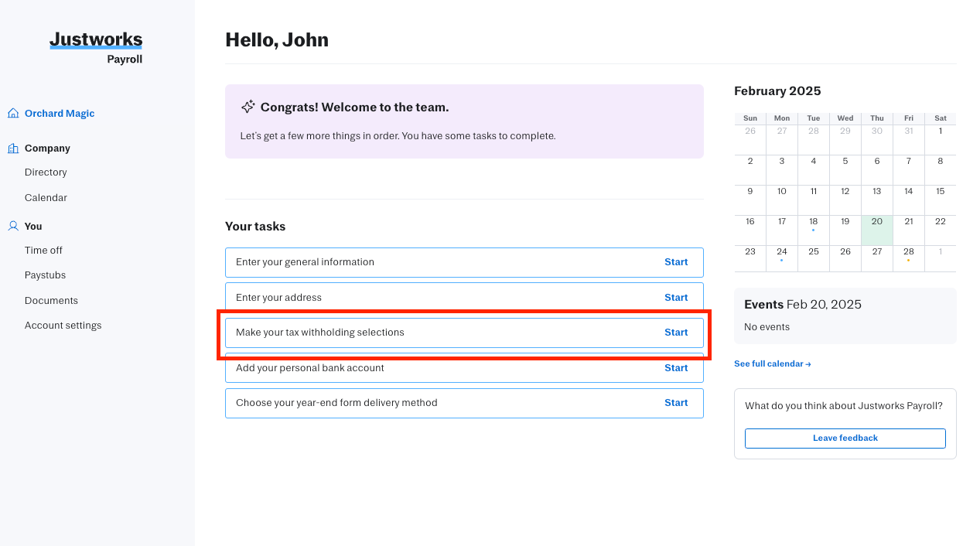Screen dimensions: 980x546
Task: Start adding personal bank account
Action: point(675,368)
